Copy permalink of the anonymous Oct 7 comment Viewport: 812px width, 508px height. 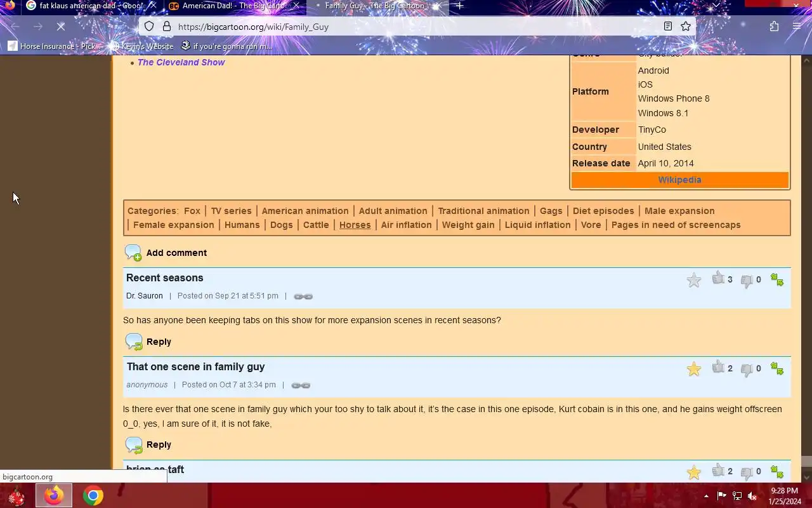coord(301,385)
